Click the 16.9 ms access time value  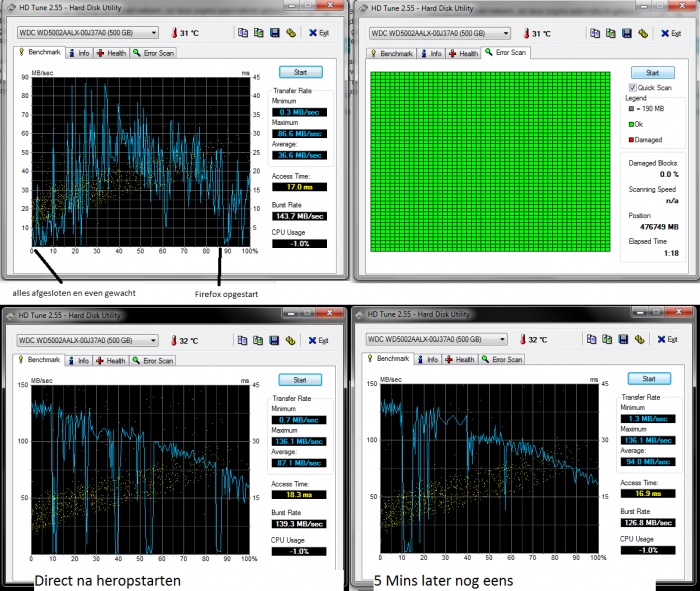648,493
